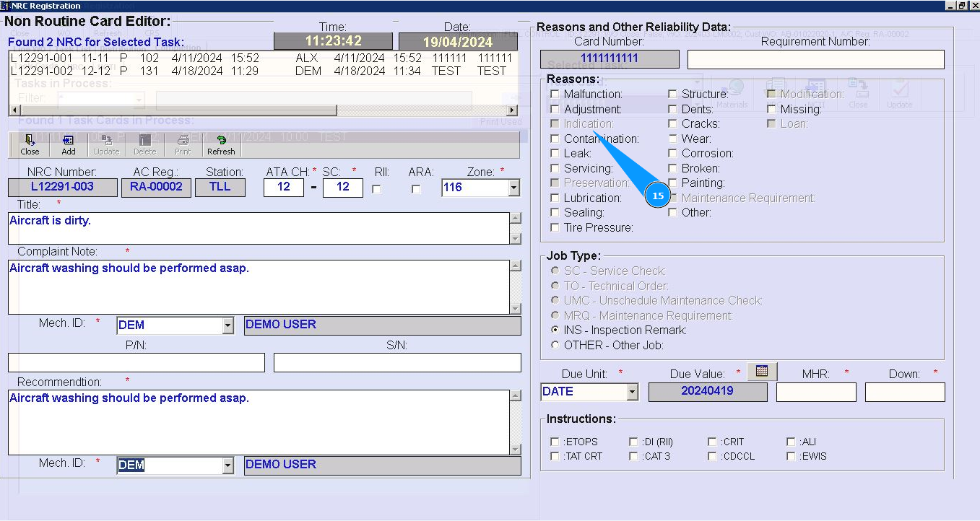This screenshot has width=980, height=521.
Task: Open the Due Unit DATE dropdown
Action: coord(633,392)
